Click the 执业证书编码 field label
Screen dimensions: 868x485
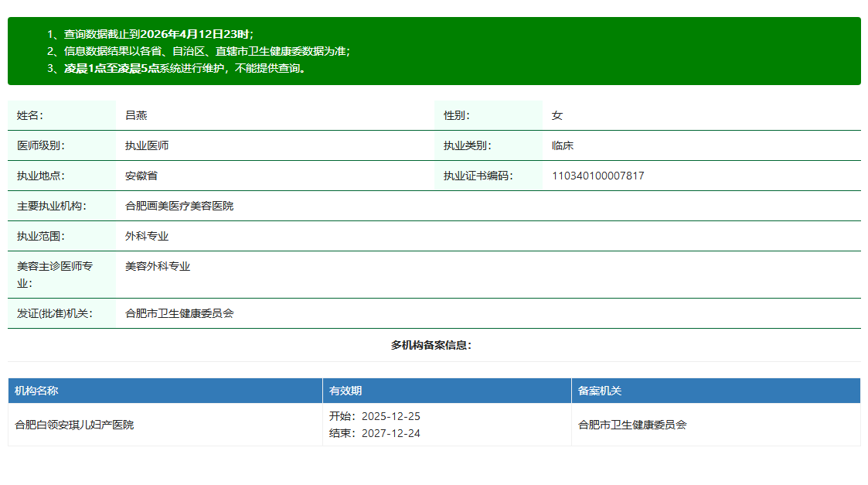tap(478, 176)
